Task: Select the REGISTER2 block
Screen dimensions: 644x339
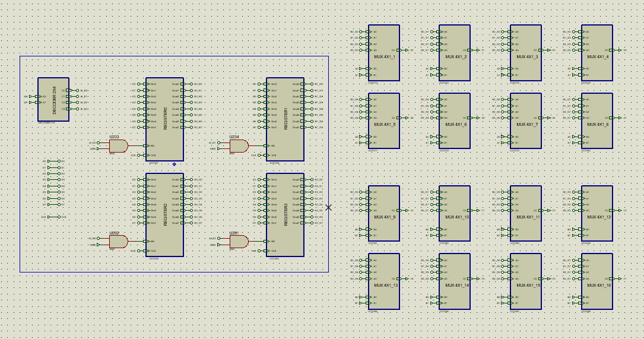Action: pos(164,215)
